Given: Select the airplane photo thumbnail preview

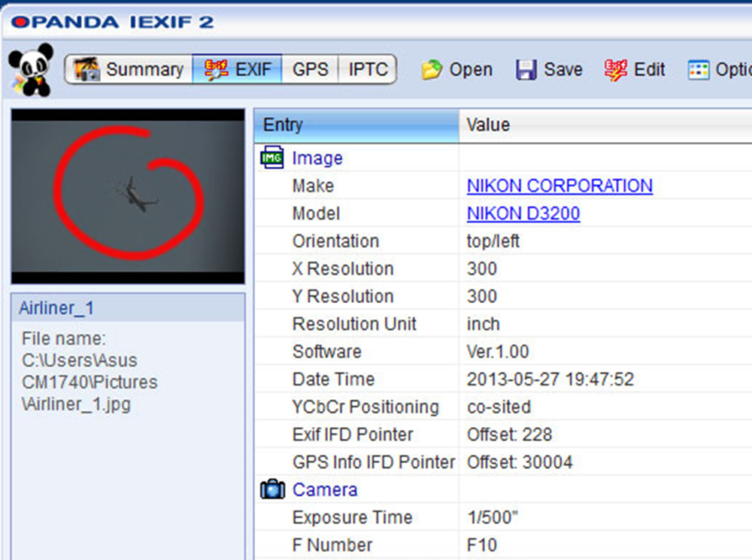Looking at the screenshot, I should 128,196.
